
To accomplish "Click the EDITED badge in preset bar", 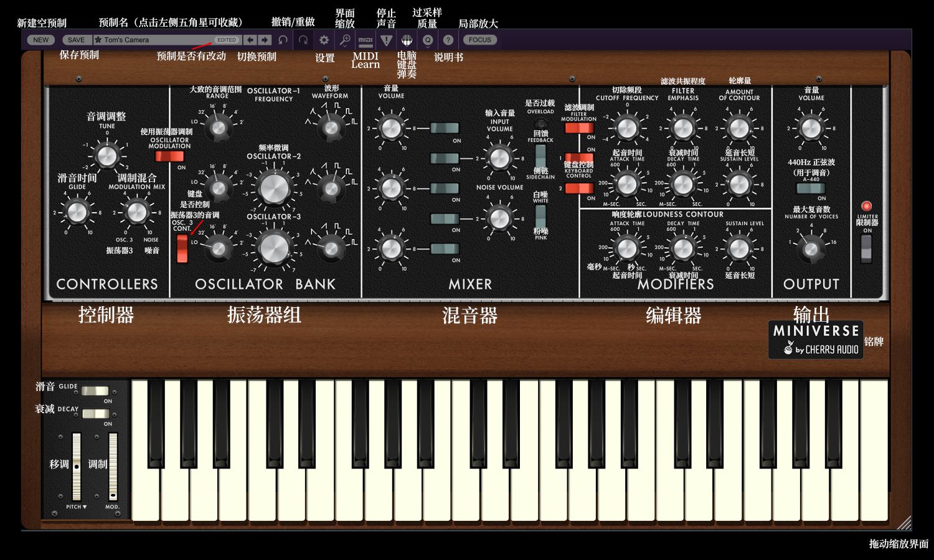I will coord(227,40).
